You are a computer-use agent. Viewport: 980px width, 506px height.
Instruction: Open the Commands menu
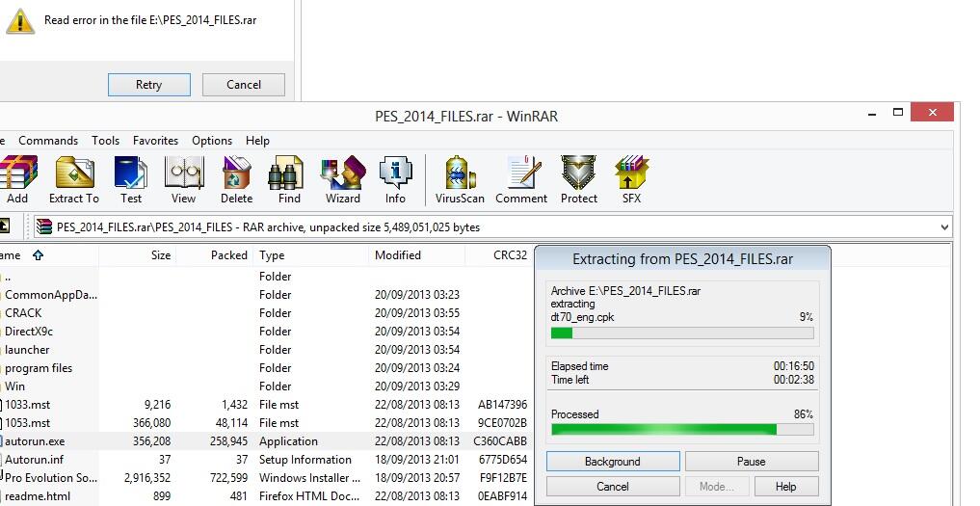click(48, 141)
